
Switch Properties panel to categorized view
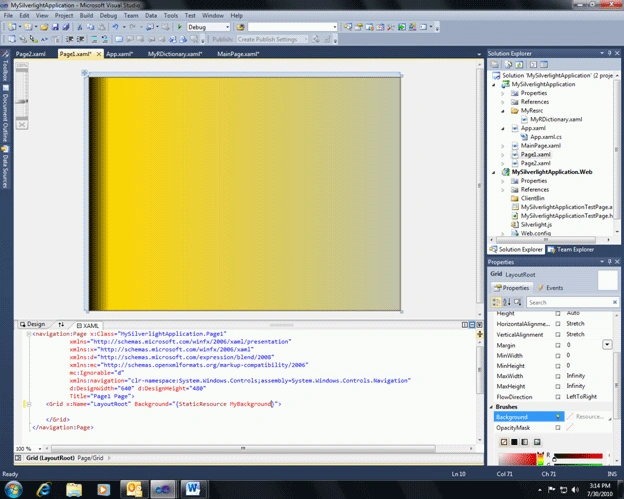pyautogui.click(x=496, y=302)
